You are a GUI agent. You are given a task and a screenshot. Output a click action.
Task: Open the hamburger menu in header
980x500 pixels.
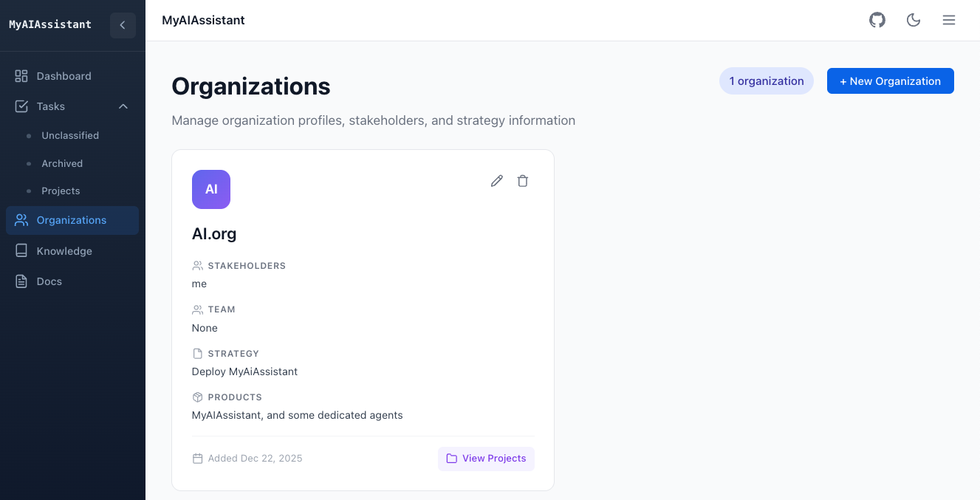tap(949, 20)
